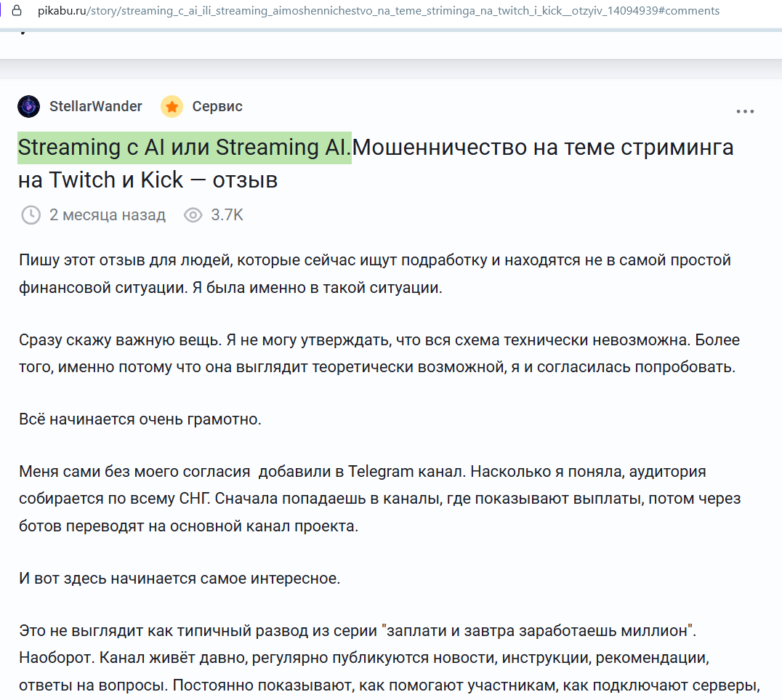
Task: Open the three-dot post options menu
Action: click(x=745, y=111)
